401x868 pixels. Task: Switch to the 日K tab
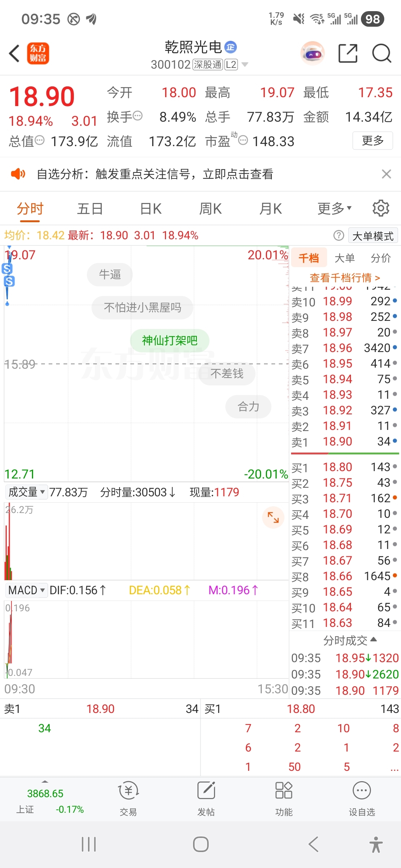[x=151, y=208]
